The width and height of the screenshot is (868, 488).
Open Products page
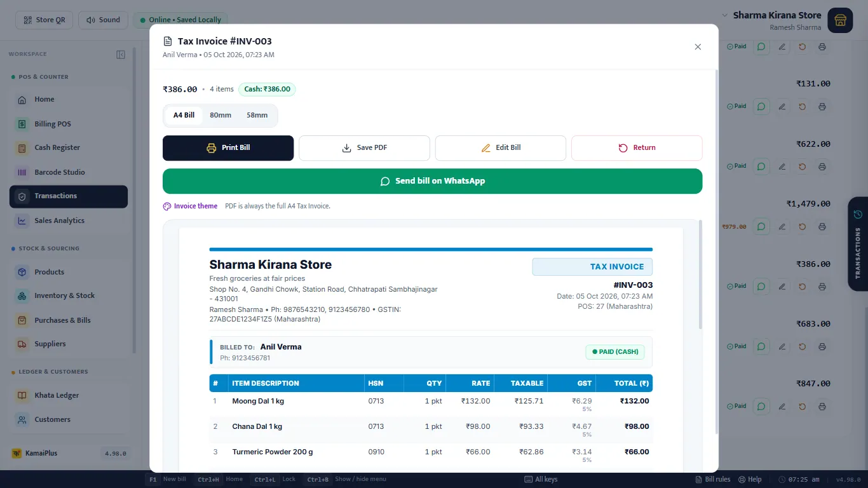click(69, 272)
